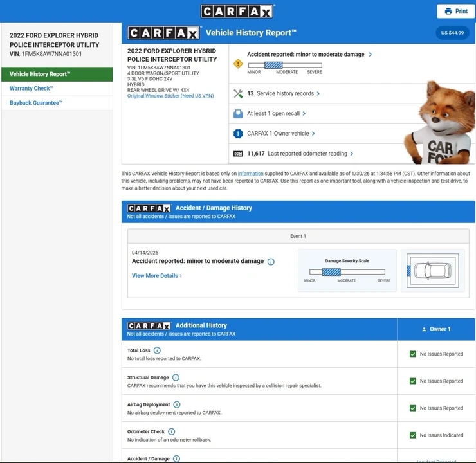Expand At least 1 open recall chevron
Image resolution: width=476 pixels, height=463 pixels.
point(304,113)
